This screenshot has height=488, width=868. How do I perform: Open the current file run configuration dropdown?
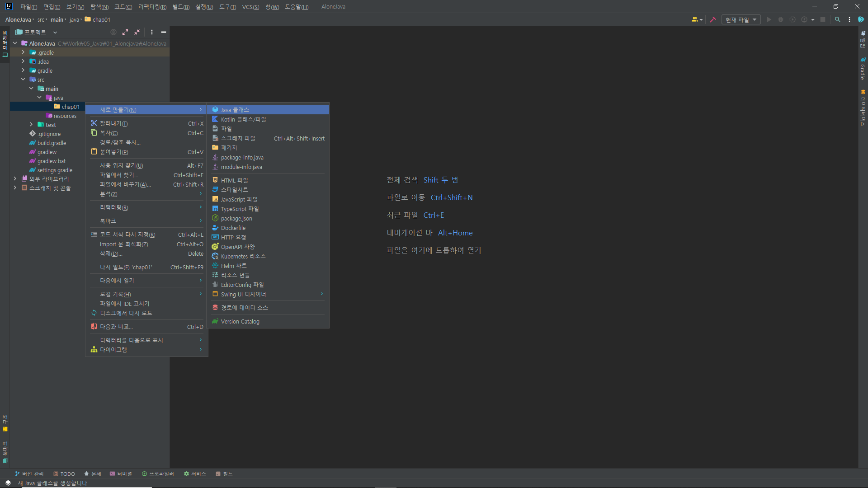point(741,19)
